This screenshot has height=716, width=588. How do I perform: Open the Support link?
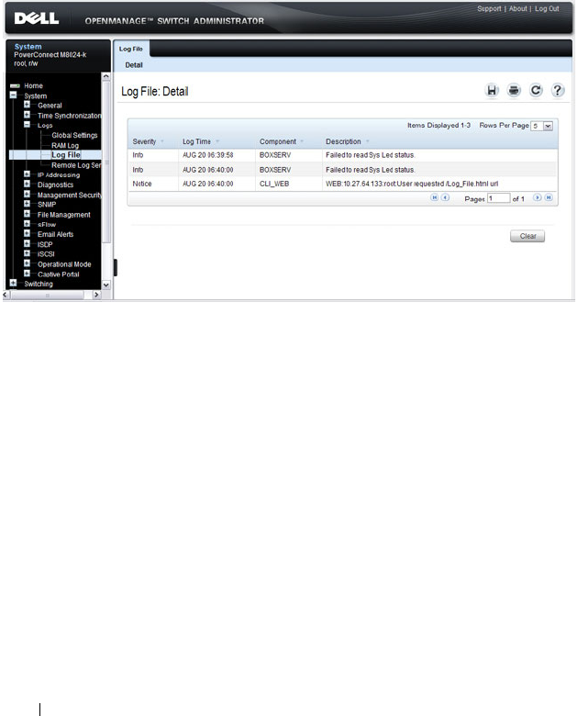[x=489, y=8]
